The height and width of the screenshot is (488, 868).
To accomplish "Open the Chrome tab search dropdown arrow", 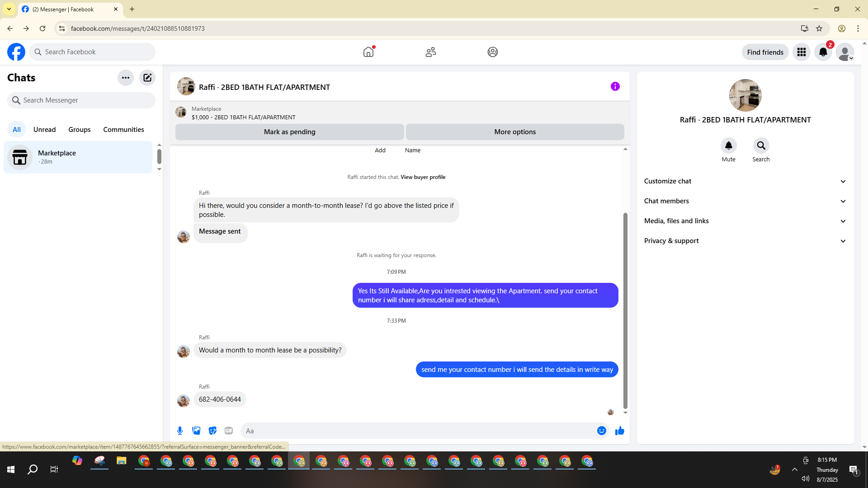I will (x=9, y=9).
